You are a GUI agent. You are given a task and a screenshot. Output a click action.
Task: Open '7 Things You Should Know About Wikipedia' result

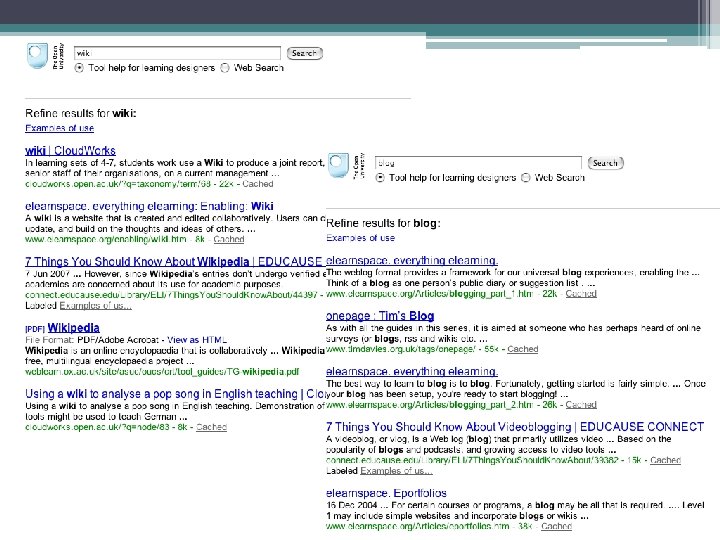tap(174, 262)
